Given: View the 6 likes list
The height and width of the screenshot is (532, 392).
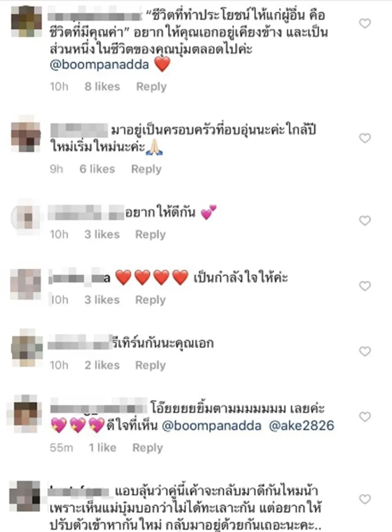Looking at the screenshot, I should coord(97,169).
